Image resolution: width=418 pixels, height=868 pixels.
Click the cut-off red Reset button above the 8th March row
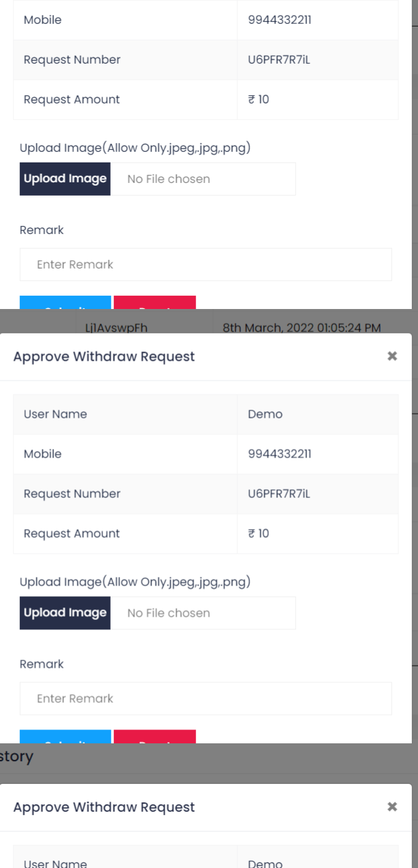click(155, 302)
